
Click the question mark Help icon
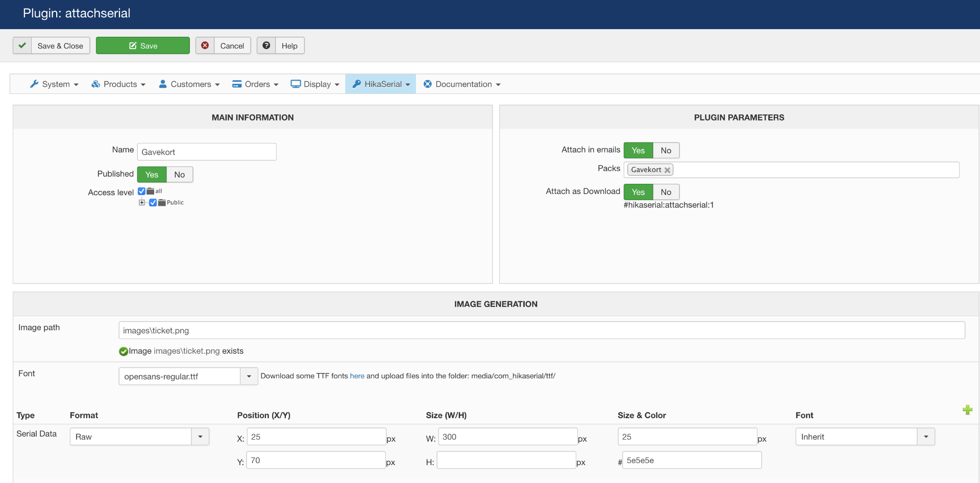(x=266, y=45)
